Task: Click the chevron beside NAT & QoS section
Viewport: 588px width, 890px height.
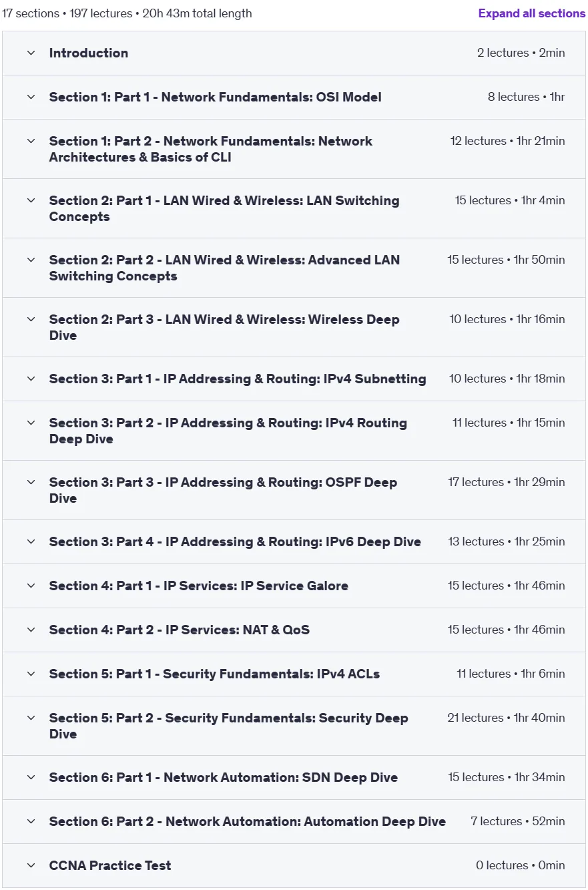Action: click(31, 630)
